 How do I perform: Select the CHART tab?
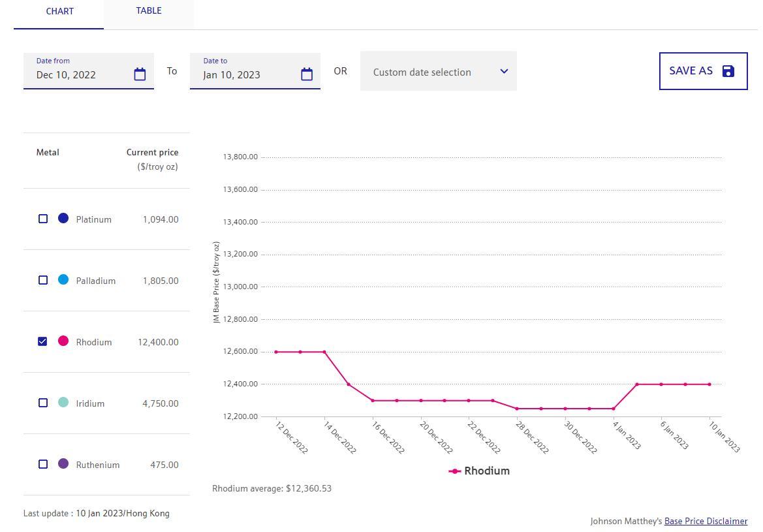(59, 12)
